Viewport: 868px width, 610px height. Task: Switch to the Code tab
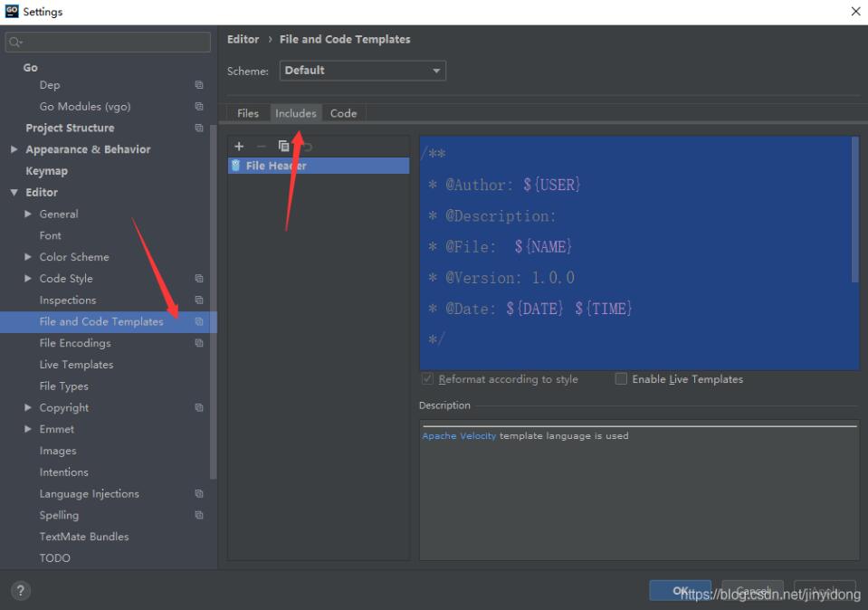[343, 113]
